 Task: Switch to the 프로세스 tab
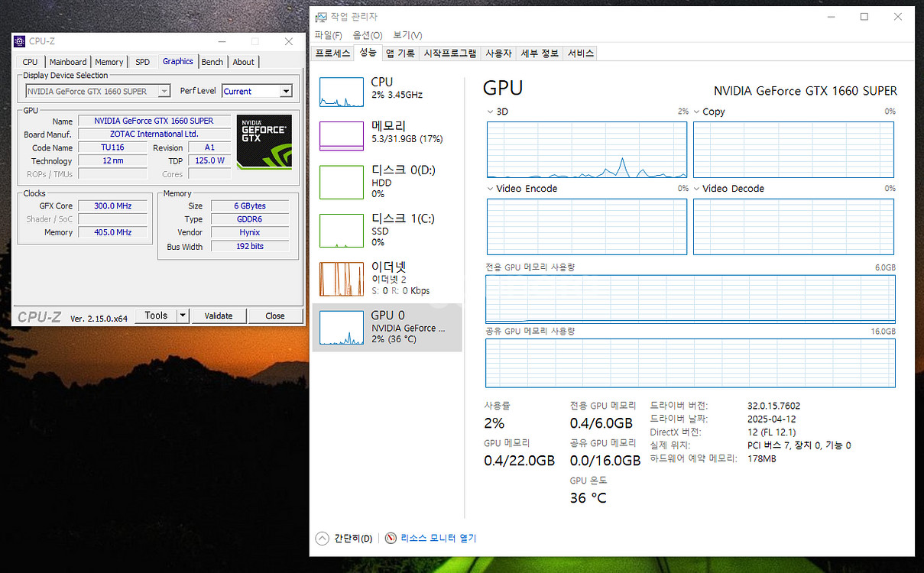[x=333, y=53]
